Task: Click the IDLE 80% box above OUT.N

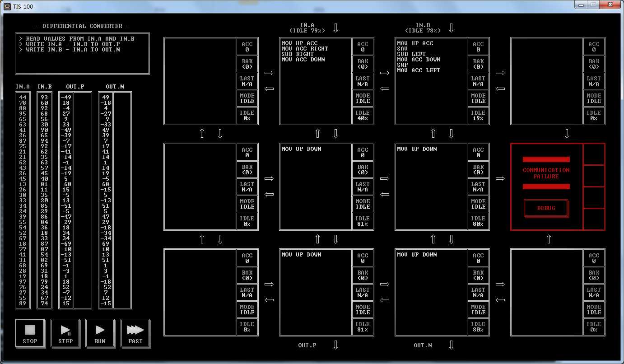Action: pyautogui.click(x=478, y=327)
